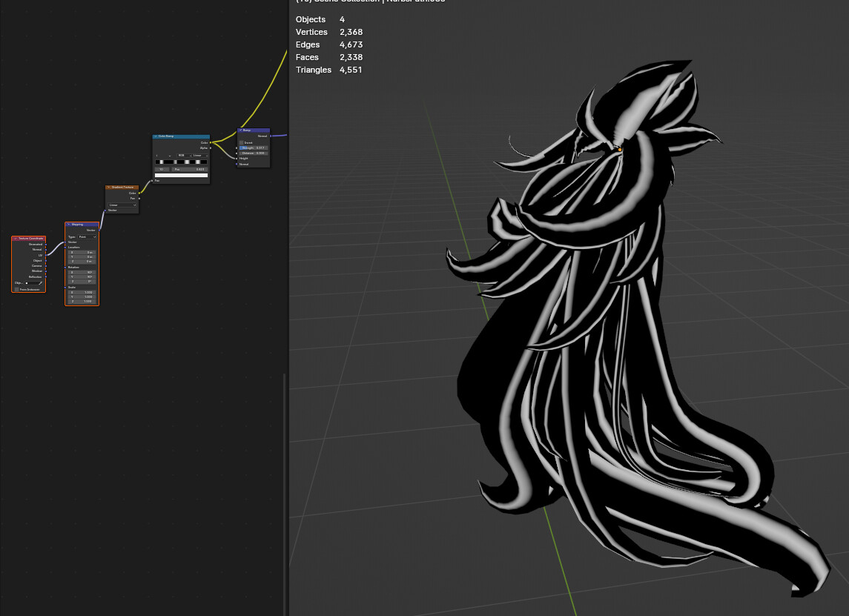Collapse the Texture Coordinate node
This screenshot has width=849, height=616.
(15, 239)
